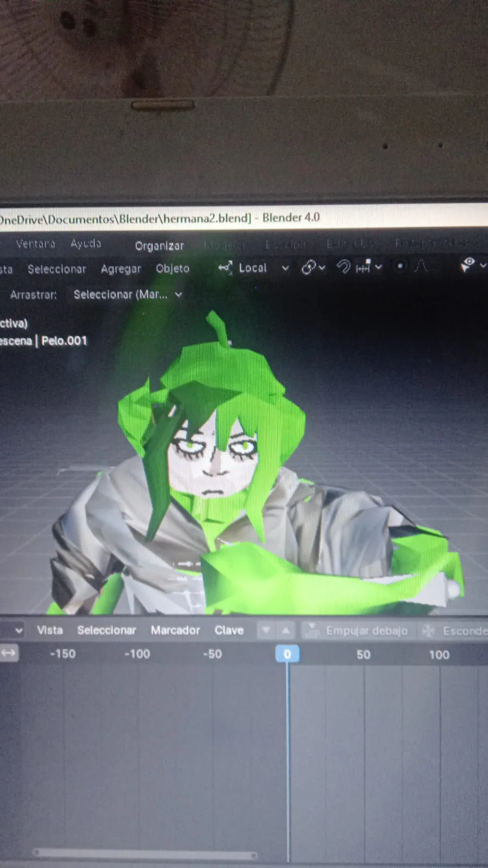This screenshot has width=488, height=868.
Task: Open the object type visibility dropdown
Action: 473,265
